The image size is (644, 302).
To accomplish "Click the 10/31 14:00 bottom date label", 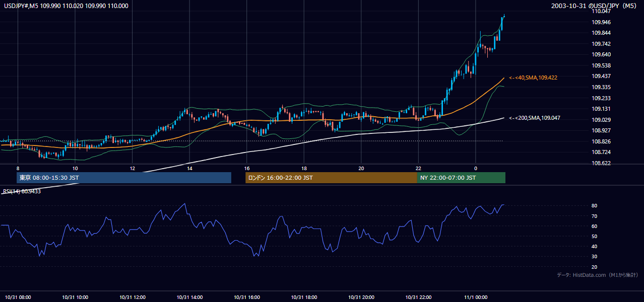I will [x=189, y=297].
